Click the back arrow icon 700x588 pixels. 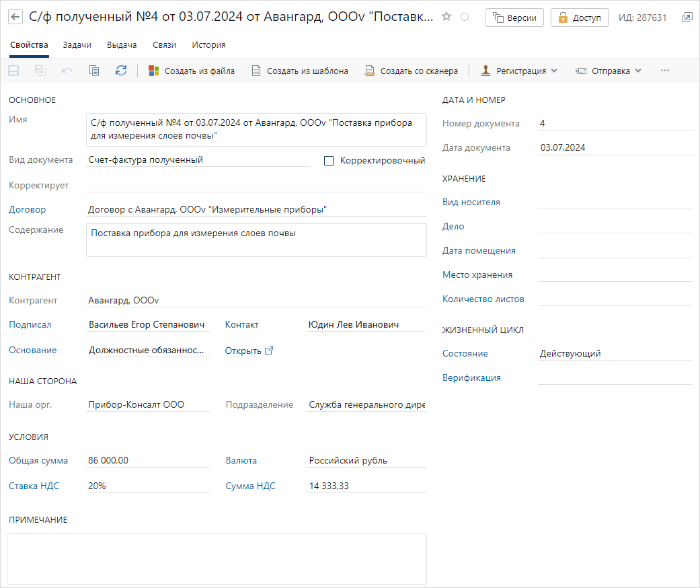15,17
